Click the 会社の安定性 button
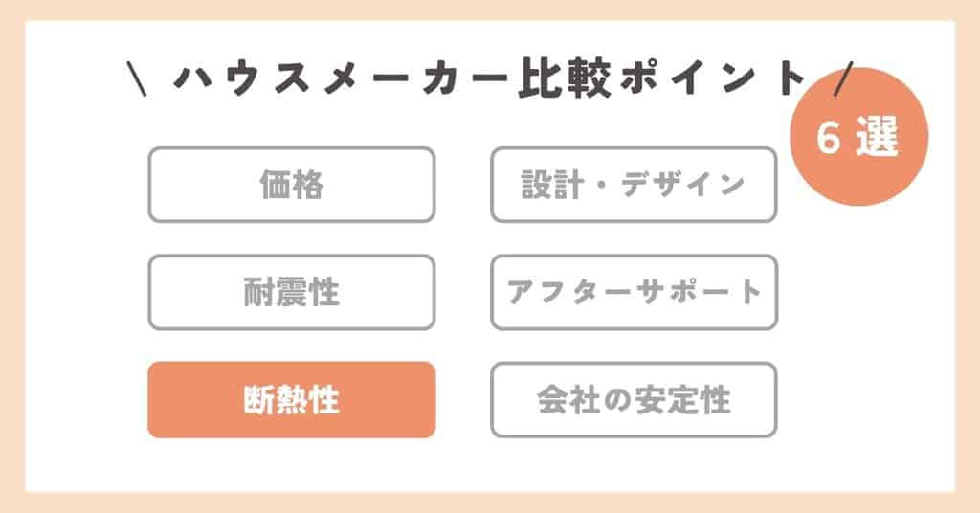The height and width of the screenshot is (513, 980). point(634,400)
